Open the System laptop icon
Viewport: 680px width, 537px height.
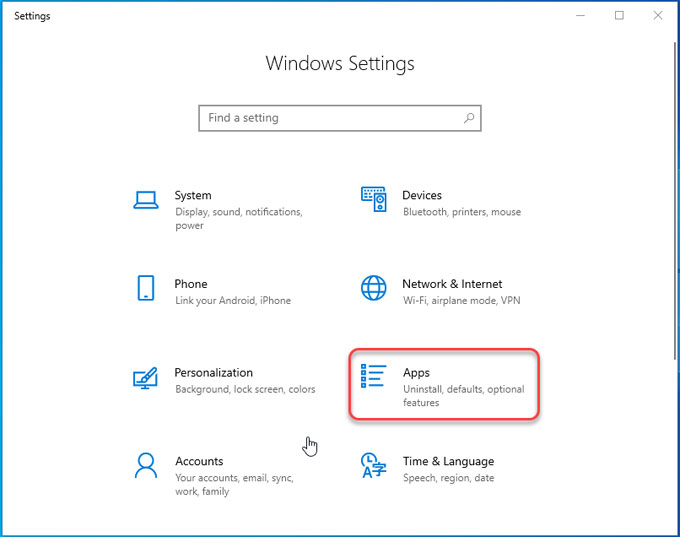(x=146, y=200)
